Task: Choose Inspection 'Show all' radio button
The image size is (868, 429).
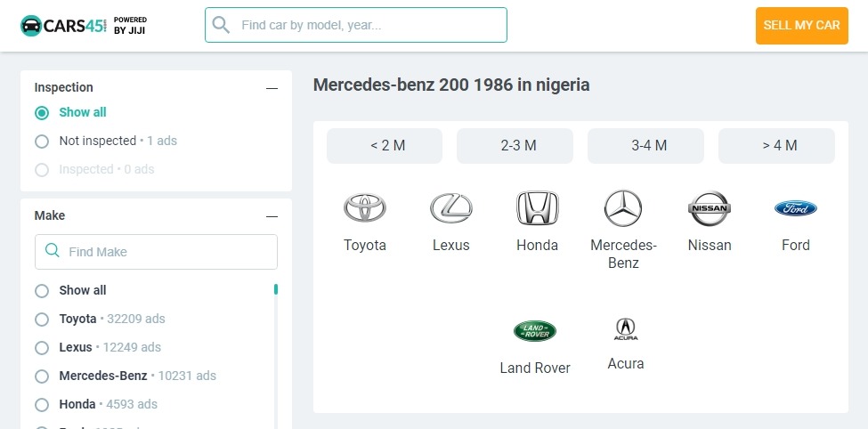Action: pos(42,113)
